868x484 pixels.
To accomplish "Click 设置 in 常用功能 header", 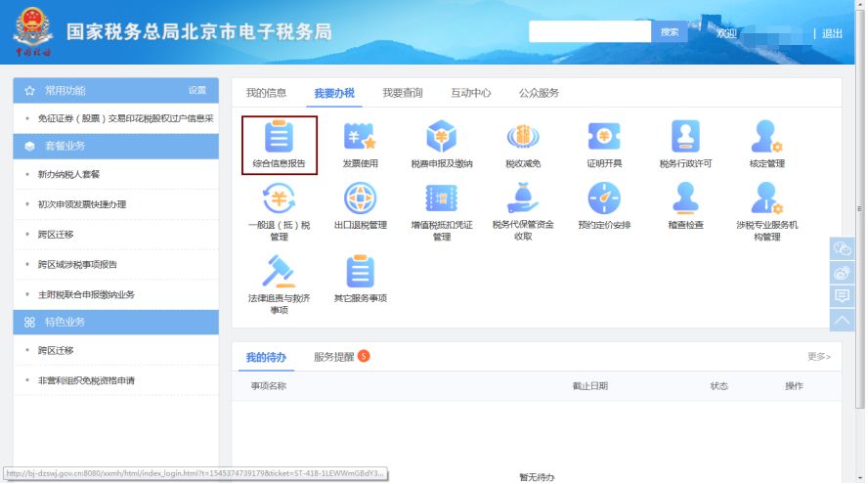I will 197,90.
